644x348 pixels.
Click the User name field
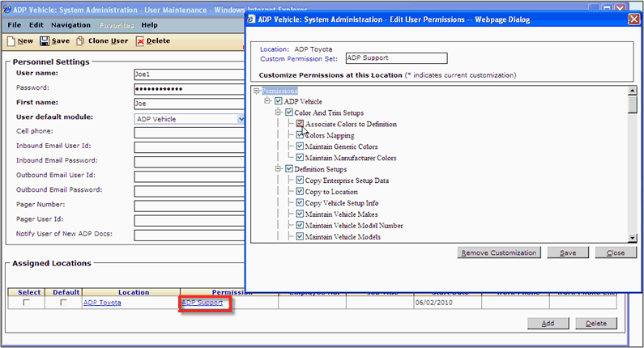190,74
